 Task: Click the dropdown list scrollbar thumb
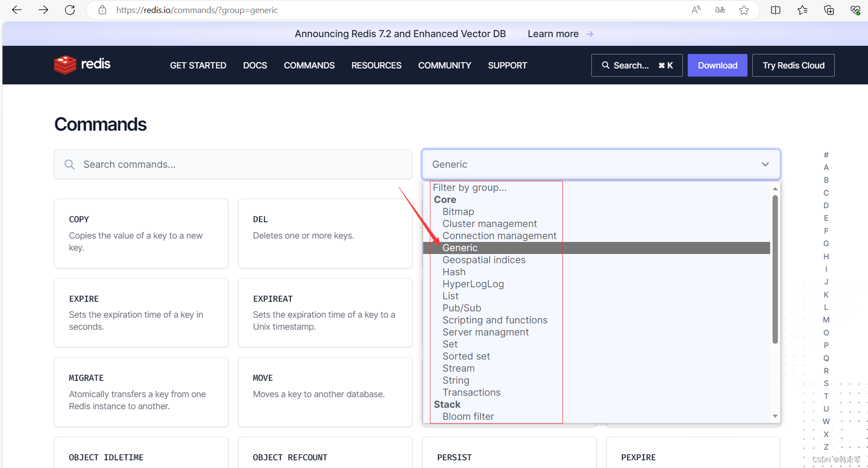(x=775, y=269)
